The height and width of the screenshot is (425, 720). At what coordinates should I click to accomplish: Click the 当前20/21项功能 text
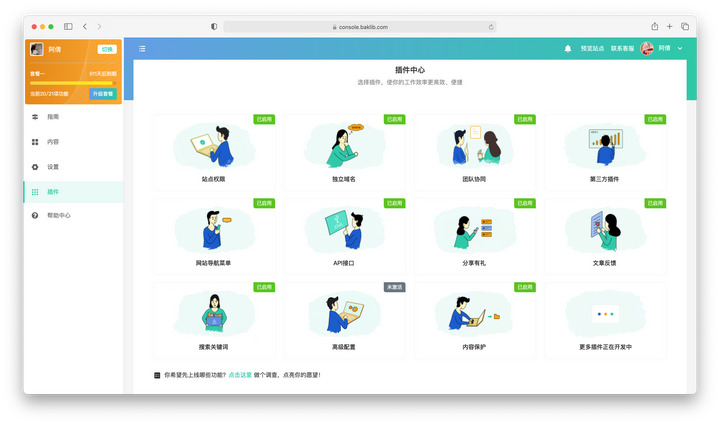click(x=49, y=94)
